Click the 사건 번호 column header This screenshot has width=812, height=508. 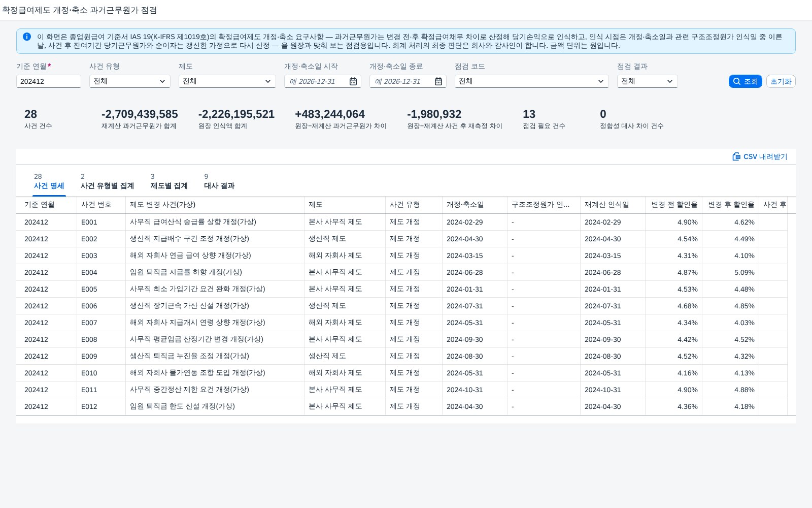101,205
